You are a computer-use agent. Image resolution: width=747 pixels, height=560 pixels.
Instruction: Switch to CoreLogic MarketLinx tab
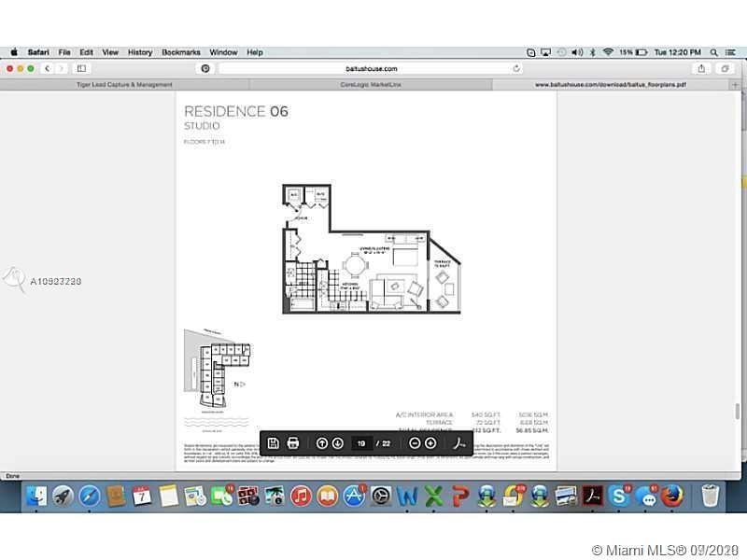coord(368,84)
